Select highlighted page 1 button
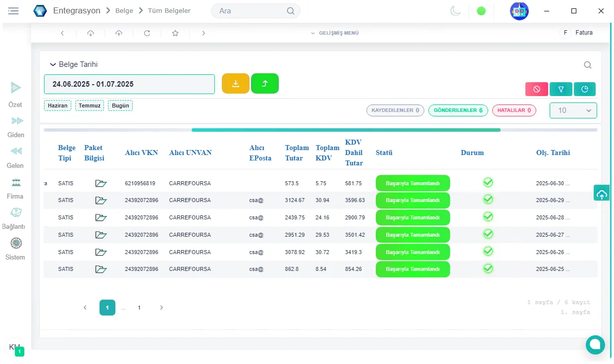The height and width of the screenshot is (364, 614). point(107,308)
